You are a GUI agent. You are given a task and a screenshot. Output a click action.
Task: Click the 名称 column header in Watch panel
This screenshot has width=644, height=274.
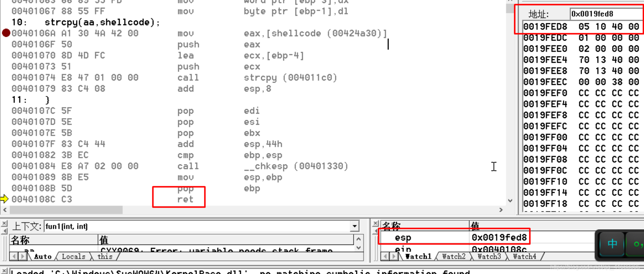click(x=425, y=226)
